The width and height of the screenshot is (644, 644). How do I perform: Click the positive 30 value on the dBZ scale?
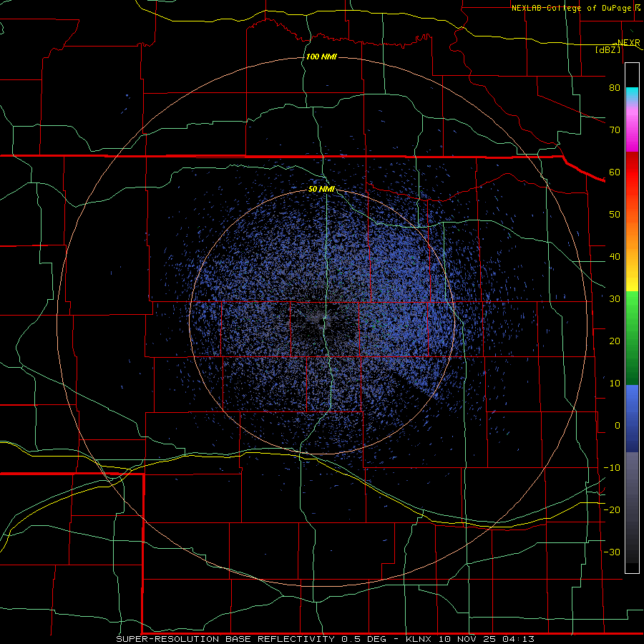615,298
